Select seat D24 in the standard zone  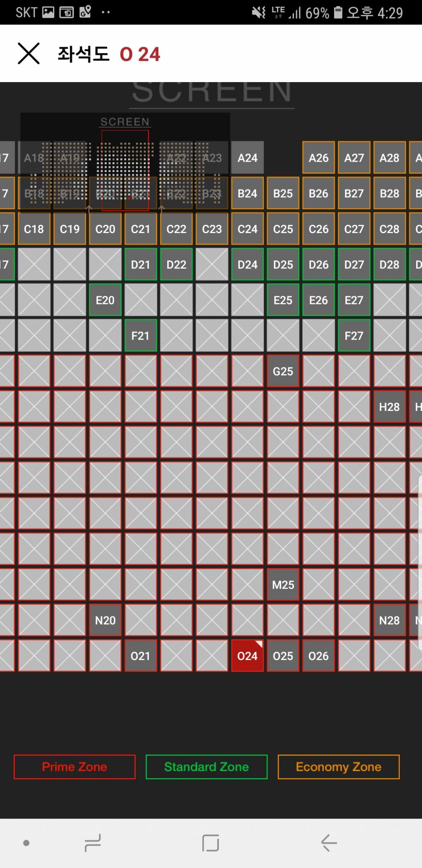[x=247, y=264]
